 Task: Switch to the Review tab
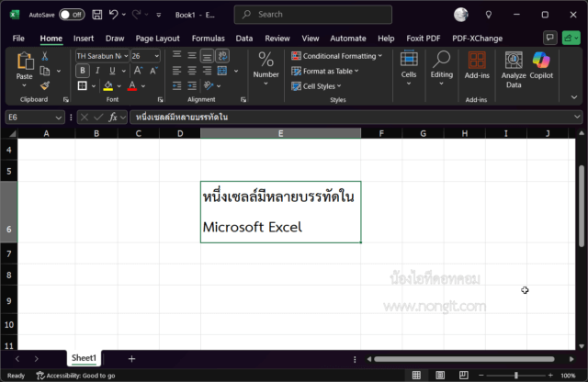click(x=277, y=39)
